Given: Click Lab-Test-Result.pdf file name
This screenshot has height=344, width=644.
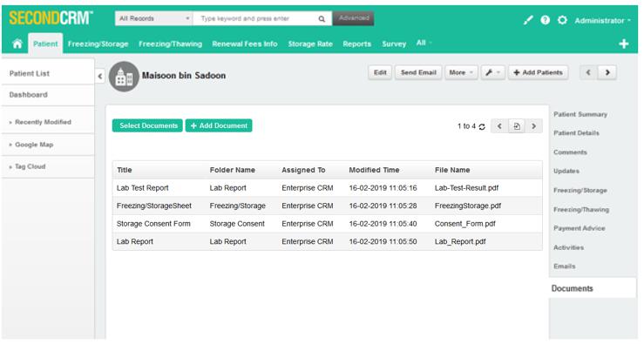Looking at the screenshot, I should click(466, 188).
